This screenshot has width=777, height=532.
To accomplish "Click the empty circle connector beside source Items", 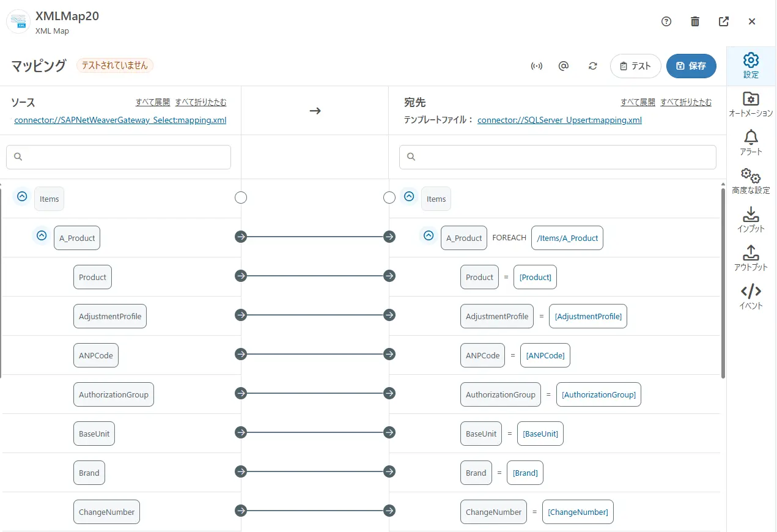I will pyautogui.click(x=241, y=198).
